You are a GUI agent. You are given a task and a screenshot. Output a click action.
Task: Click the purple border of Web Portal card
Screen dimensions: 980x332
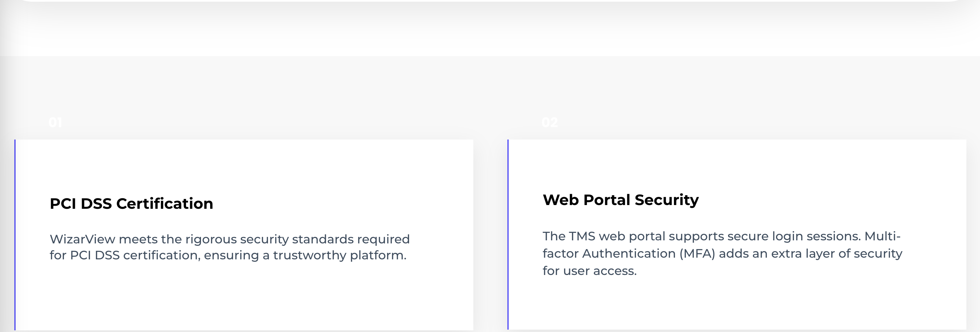click(x=508, y=235)
